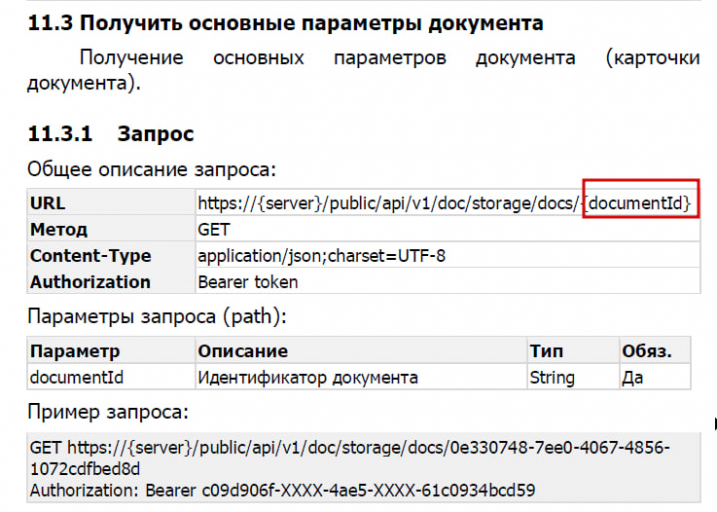Select the 'Обяз.' column header
Image resolution: width=717 pixels, height=512 pixels.
click(647, 351)
